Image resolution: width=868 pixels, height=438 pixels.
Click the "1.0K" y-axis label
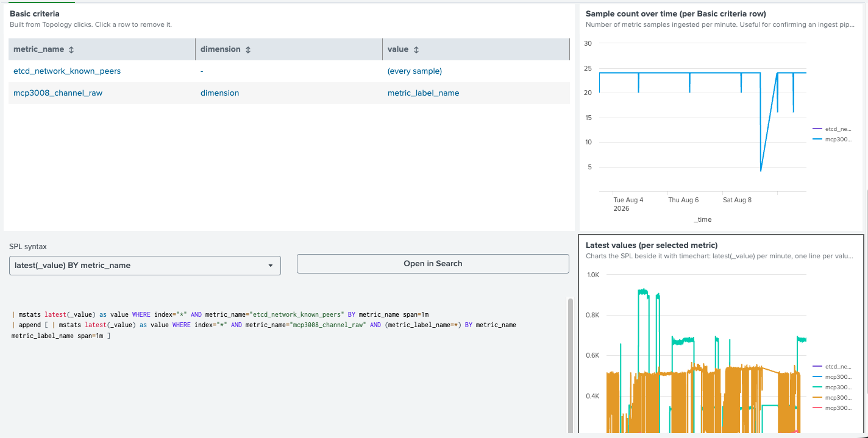coord(594,275)
